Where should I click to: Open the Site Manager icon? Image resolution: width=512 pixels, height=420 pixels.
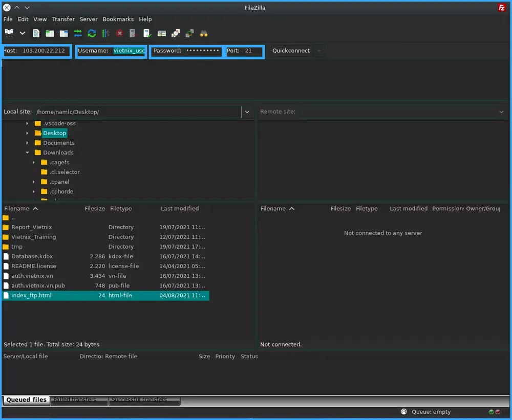coord(9,33)
